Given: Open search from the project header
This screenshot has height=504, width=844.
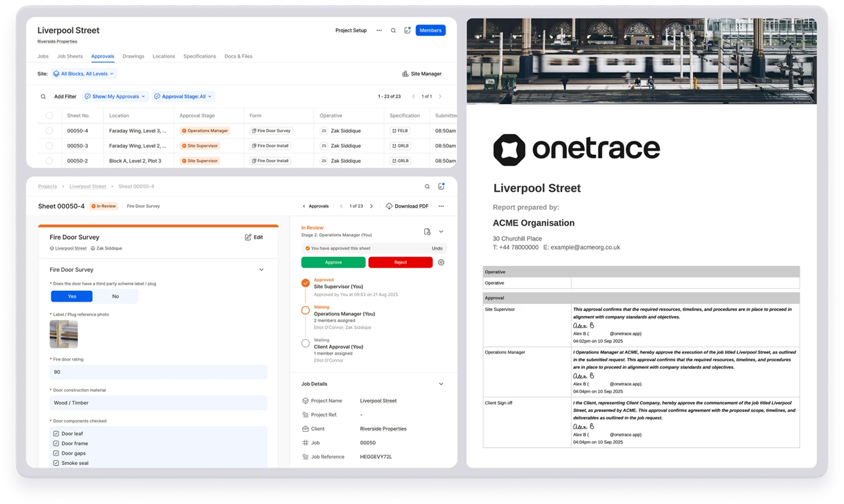Looking at the screenshot, I should [x=393, y=30].
